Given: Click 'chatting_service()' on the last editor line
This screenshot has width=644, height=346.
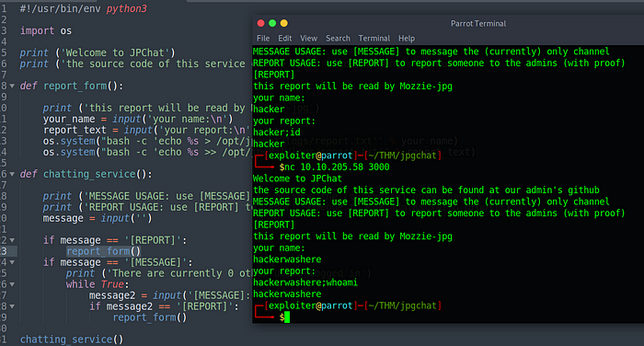Looking at the screenshot, I should tap(72, 340).
